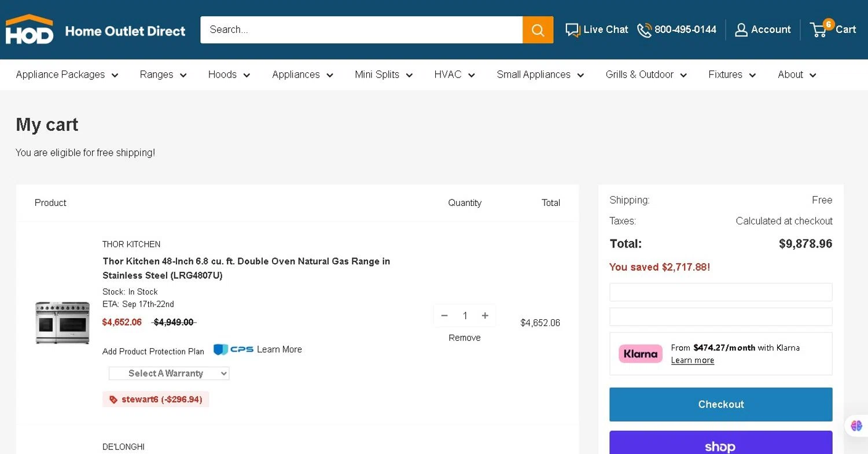Open the About menu
868x454 pixels.
click(x=797, y=75)
